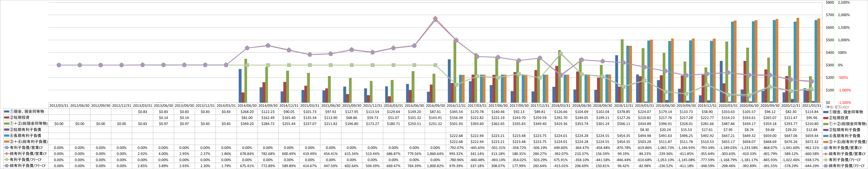Image resolution: width=868 pixels, height=169 pixels.
Task: Select the $676.26 total debt cell
Action: pos(790,142)
